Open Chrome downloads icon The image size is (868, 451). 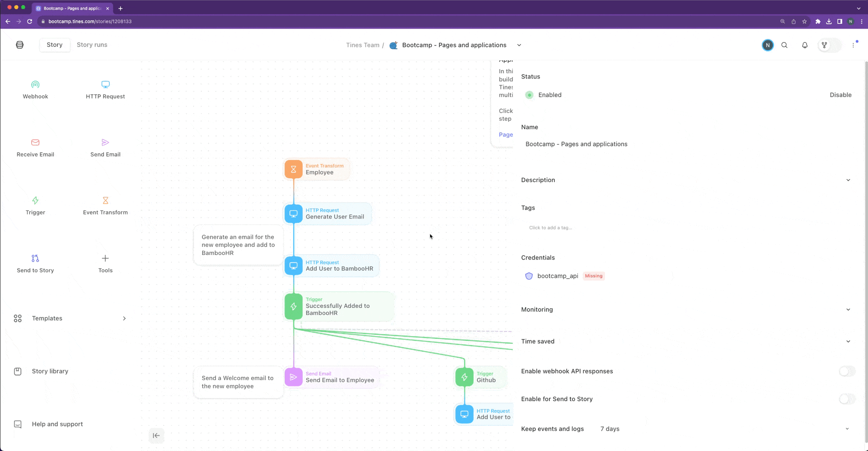pos(829,21)
